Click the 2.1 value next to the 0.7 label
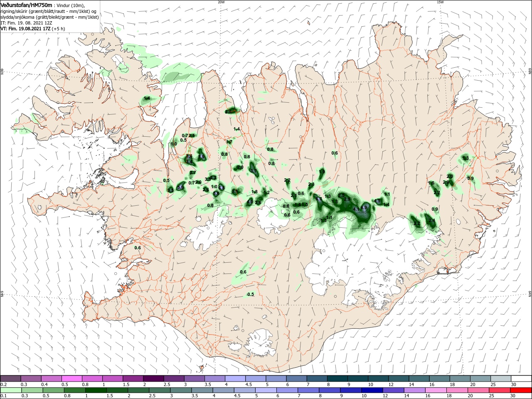The image size is (532, 399). pos(192,135)
